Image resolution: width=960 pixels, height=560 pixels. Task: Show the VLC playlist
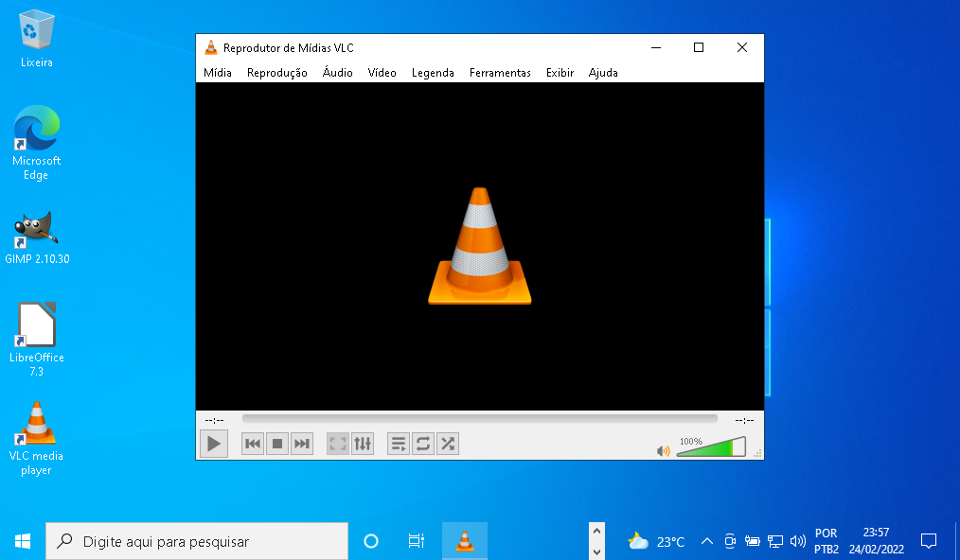[399, 444]
